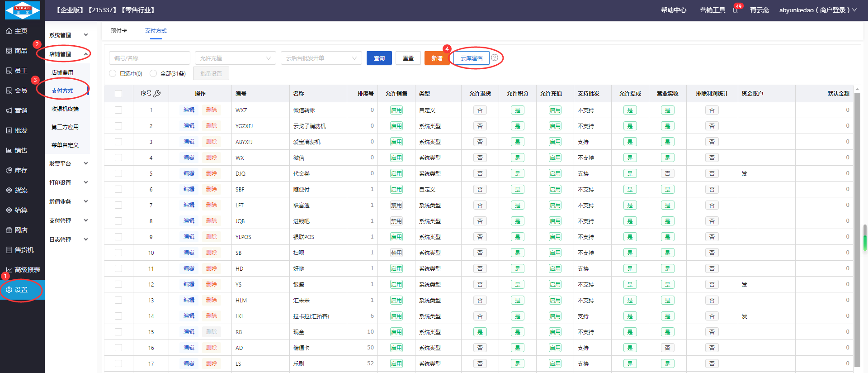The height and width of the screenshot is (373, 868).
Task: Go to 库存 in the left sidebar
Action: [x=17, y=170]
